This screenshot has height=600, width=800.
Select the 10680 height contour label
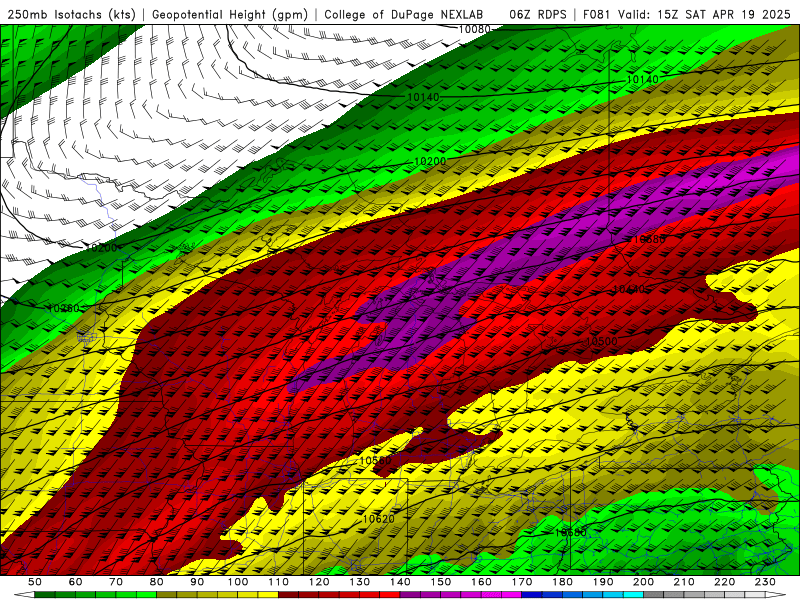[570, 532]
